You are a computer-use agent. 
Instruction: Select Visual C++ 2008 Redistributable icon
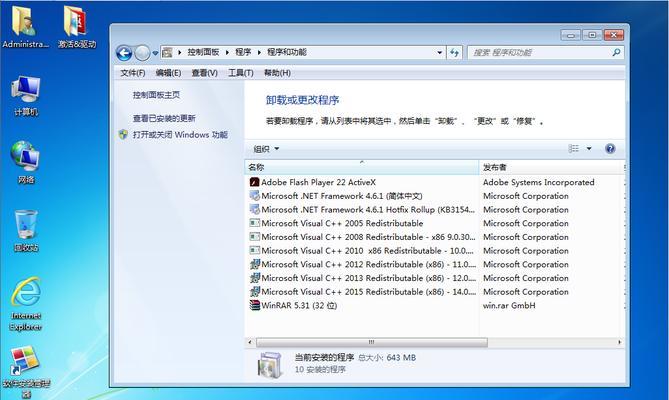[254, 237]
